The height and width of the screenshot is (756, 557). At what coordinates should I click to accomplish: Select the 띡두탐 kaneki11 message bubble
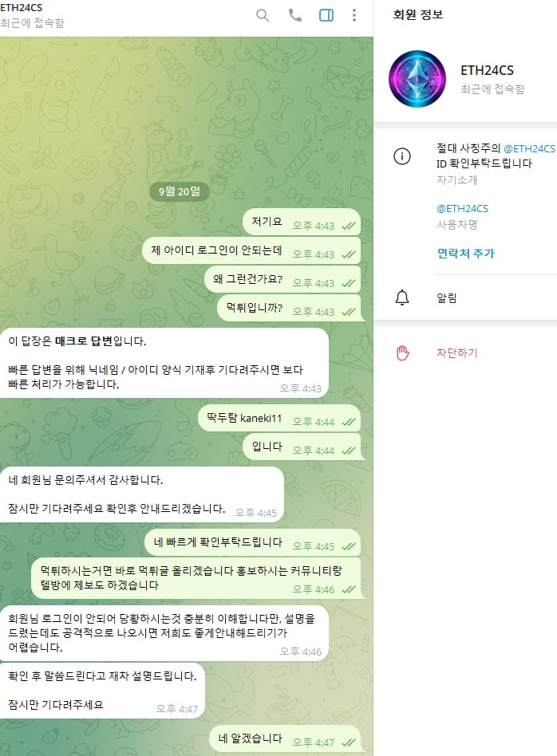point(279,418)
